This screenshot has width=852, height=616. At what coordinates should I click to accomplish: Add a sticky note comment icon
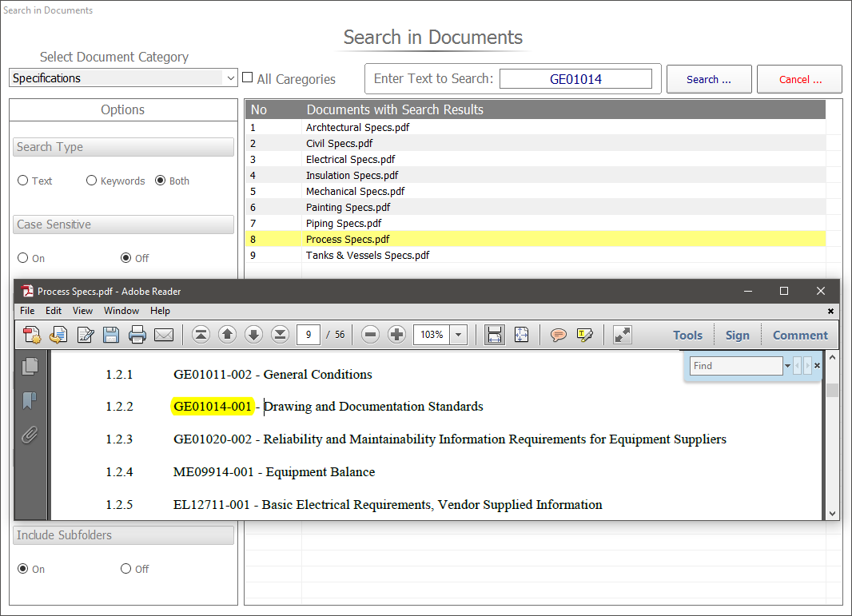559,335
